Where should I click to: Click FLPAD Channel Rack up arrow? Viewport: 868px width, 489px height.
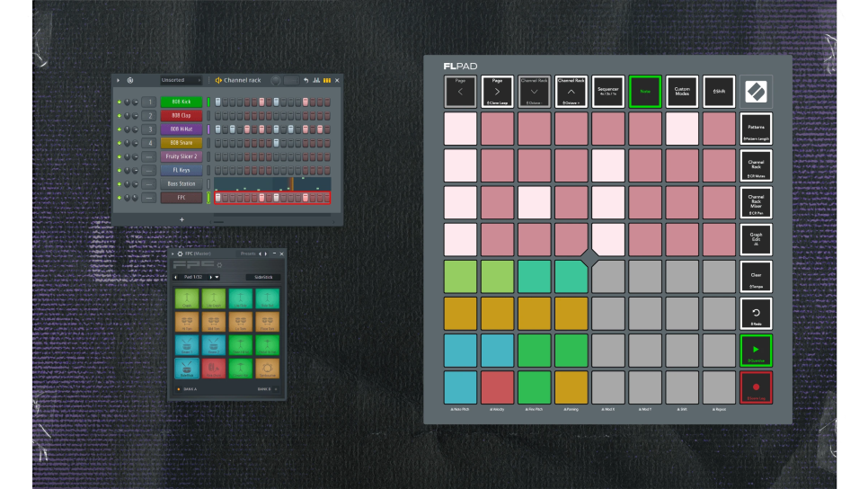coord(571,92)
